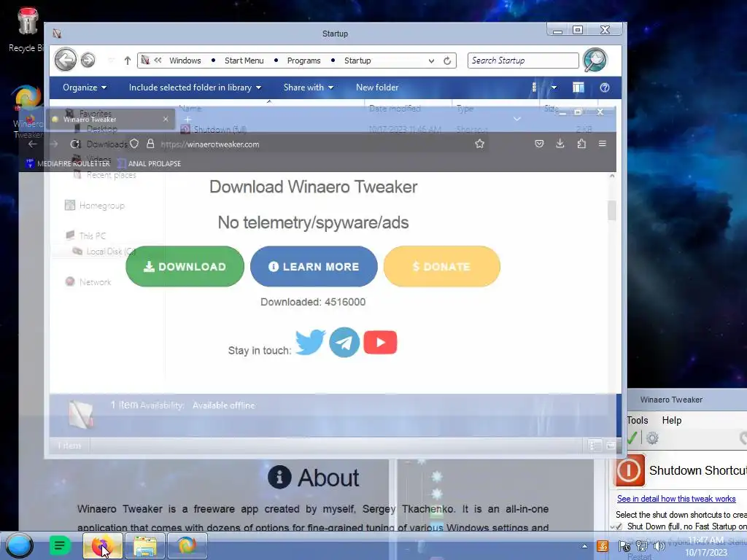747x560 pixels.
Task: Click the Search Startup magnifier icon
Action: [x=595, y=60]
